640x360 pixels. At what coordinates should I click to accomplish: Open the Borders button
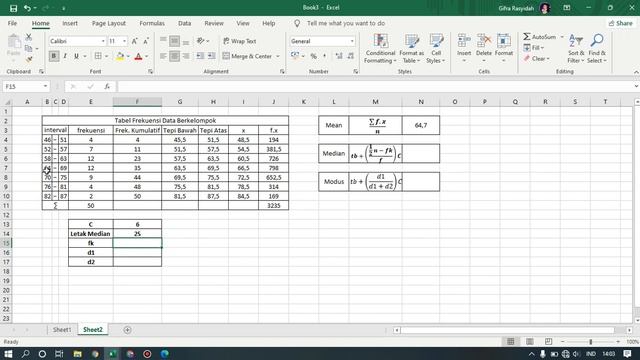coord(98,56)
